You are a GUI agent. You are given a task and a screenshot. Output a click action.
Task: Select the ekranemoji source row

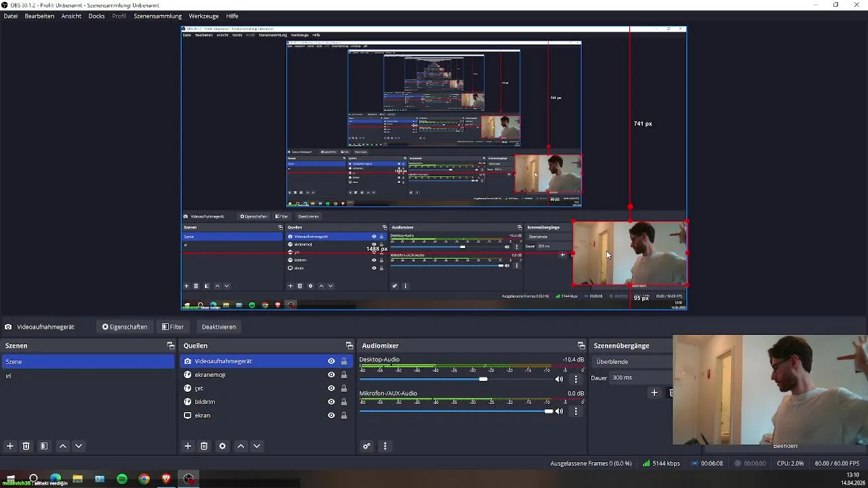(x=265, y=375)
